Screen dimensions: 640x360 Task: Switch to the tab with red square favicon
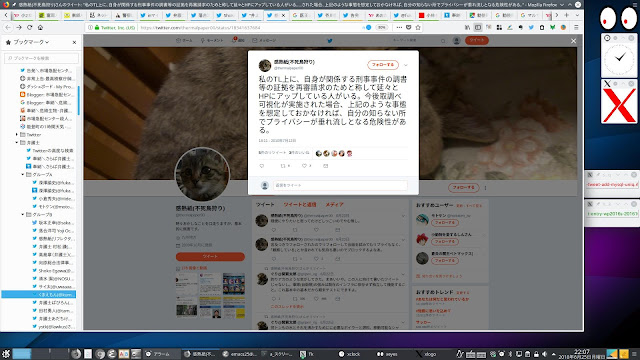[428, 16]
